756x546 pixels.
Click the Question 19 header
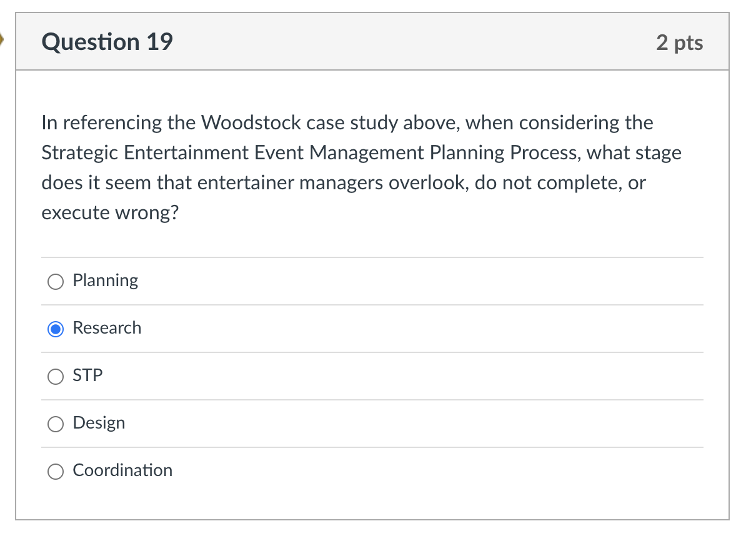(x=107, y=42)
